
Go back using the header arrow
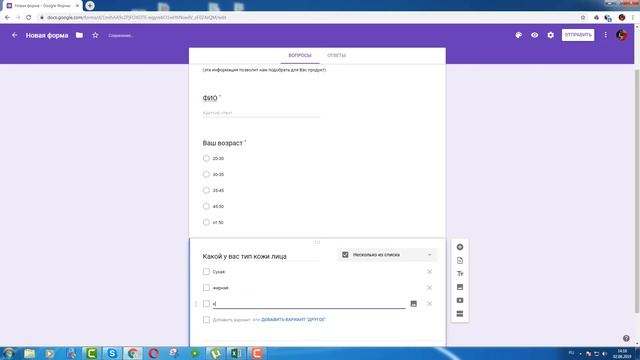pos(15,35)
